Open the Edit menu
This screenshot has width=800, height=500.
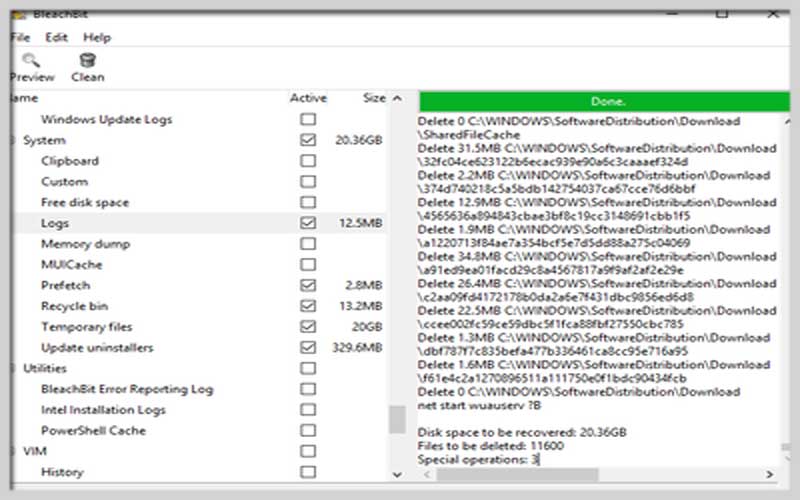point(56,37)
